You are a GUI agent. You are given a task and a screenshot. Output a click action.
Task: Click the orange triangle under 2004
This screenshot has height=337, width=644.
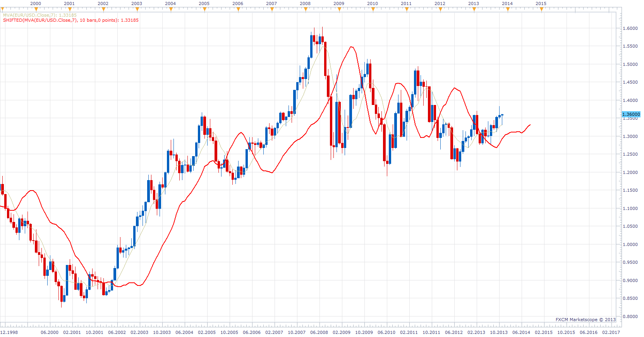pyautogui.click(x=171, y=9)
